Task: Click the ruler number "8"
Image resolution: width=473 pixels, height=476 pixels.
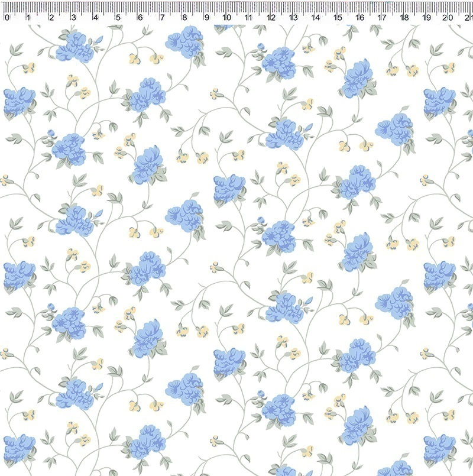Action: (184, 17)
